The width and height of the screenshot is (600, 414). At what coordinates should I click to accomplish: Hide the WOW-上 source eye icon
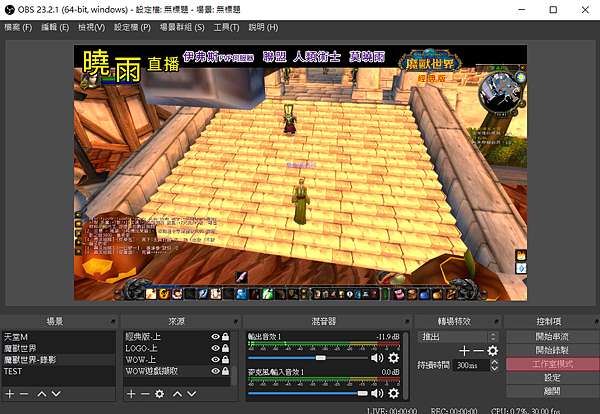click(x=215, y=359)
